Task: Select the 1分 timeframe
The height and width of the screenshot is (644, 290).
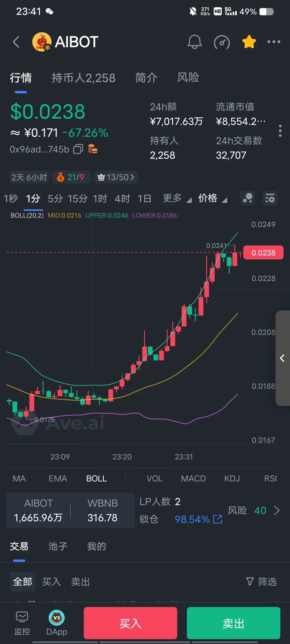Action: pyautogui.click(x=33, y=199)
